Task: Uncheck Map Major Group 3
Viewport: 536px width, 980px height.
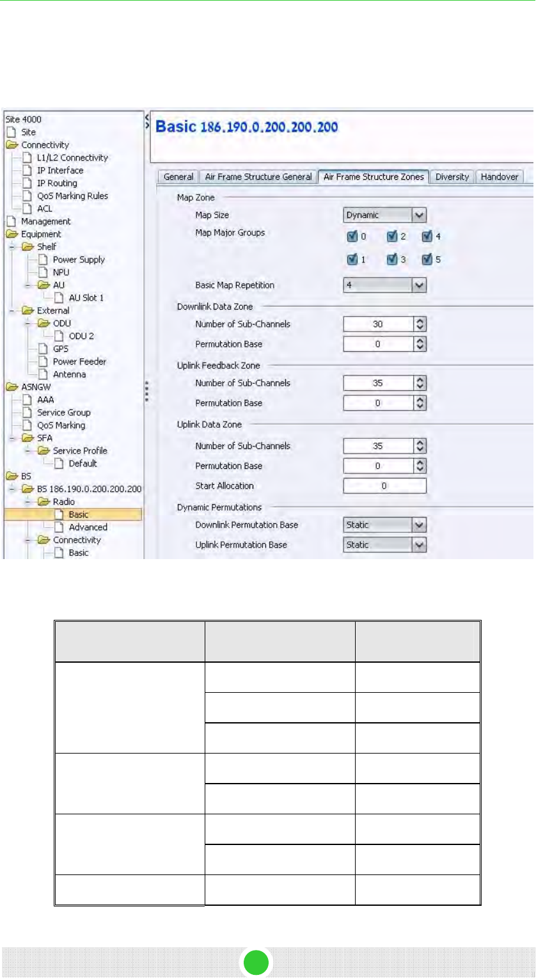Action: tap(392, 260)
